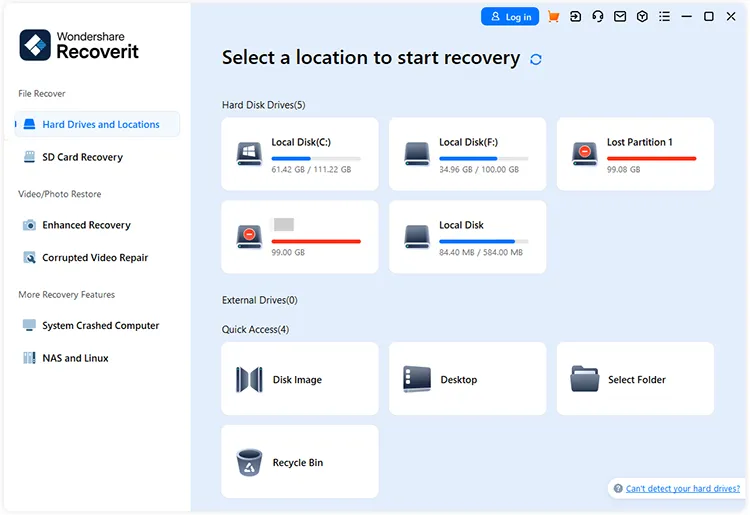Click the Corrupted Video Repair icon
The height and width of the screenshot is (515, 750).
[x=29, y=258]
